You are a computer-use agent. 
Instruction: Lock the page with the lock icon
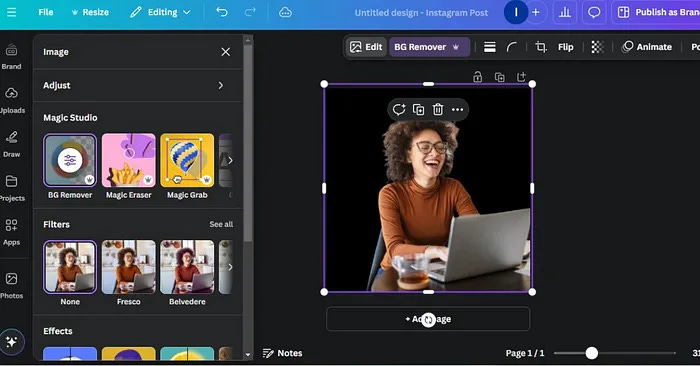pos(478,77)
